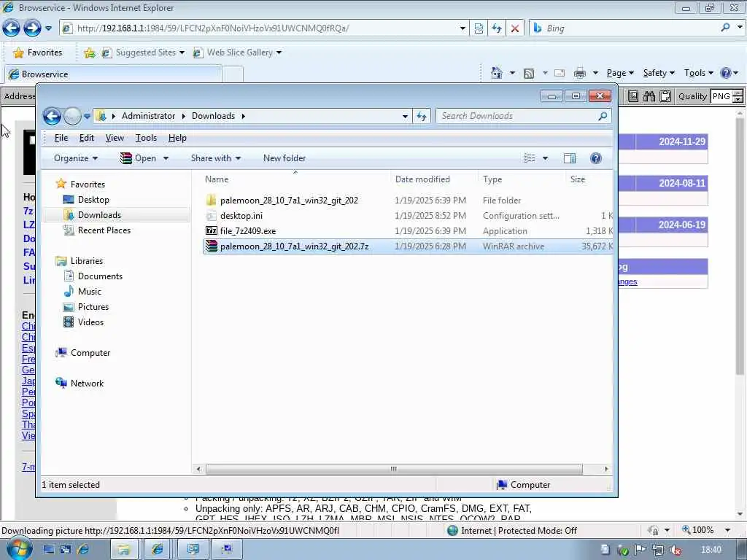The width and height of the screenshot is (747, 560).
Task: Open the View menu in Explorer
Action: point(115,138)
